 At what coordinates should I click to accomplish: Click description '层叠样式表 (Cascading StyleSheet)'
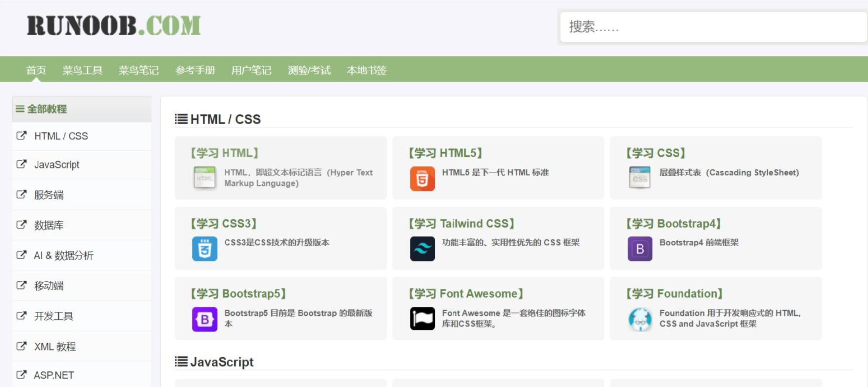(x=729, y=172)
